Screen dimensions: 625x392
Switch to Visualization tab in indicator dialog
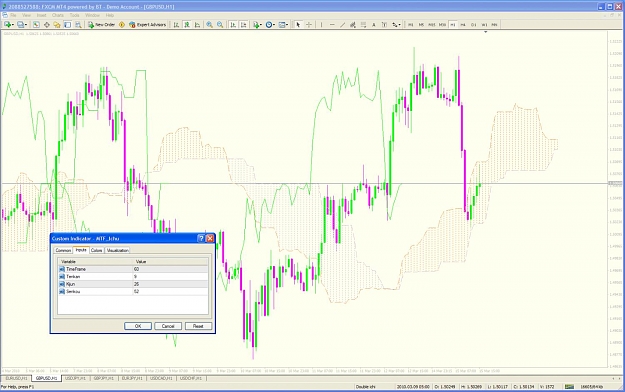[118, 250]
